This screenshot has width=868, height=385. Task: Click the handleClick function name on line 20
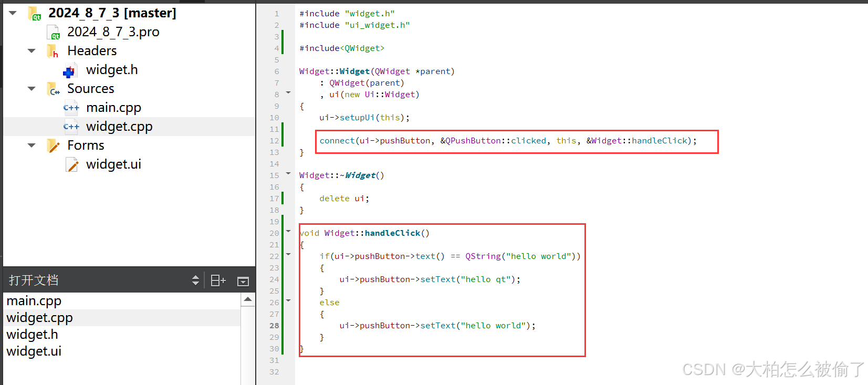click(392, 233)
